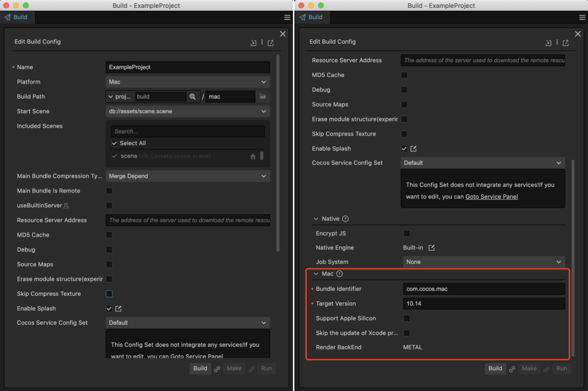This screenshot has width=588, height=391.
Task: Click magnifier icon in Build Path field
Action: click(x=192, y=96)
